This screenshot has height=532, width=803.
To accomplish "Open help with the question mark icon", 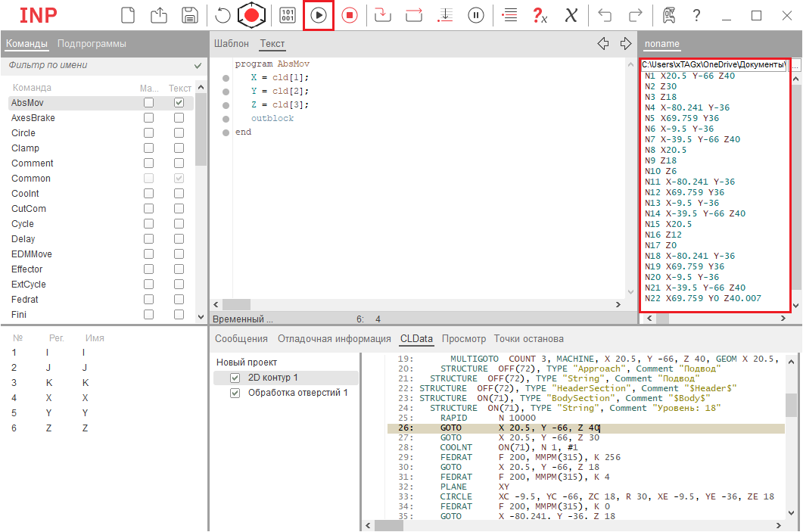I will click(696, 15).
